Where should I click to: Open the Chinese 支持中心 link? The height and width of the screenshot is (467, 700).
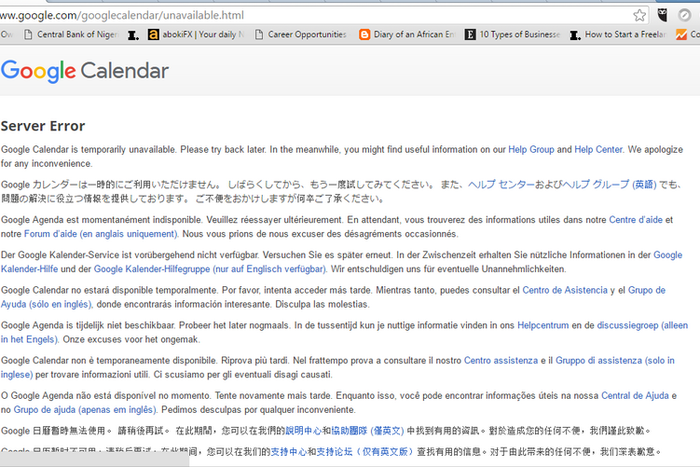[288, 452]
